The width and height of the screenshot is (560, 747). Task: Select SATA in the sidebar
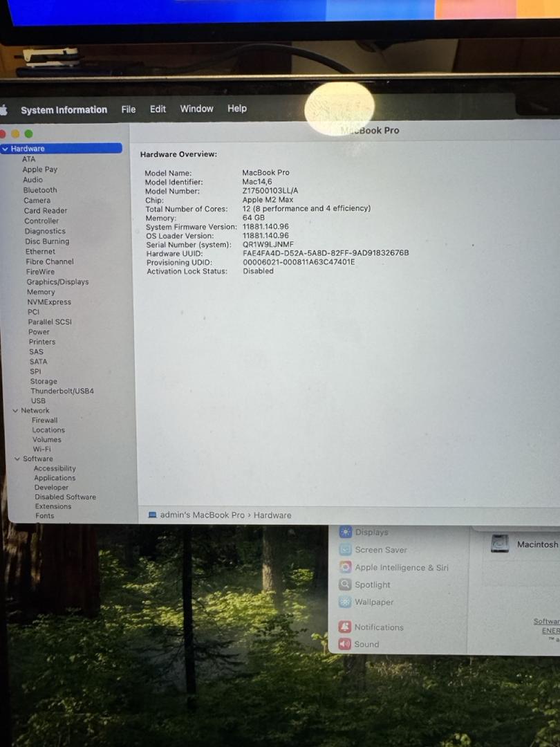pos(39,362)
